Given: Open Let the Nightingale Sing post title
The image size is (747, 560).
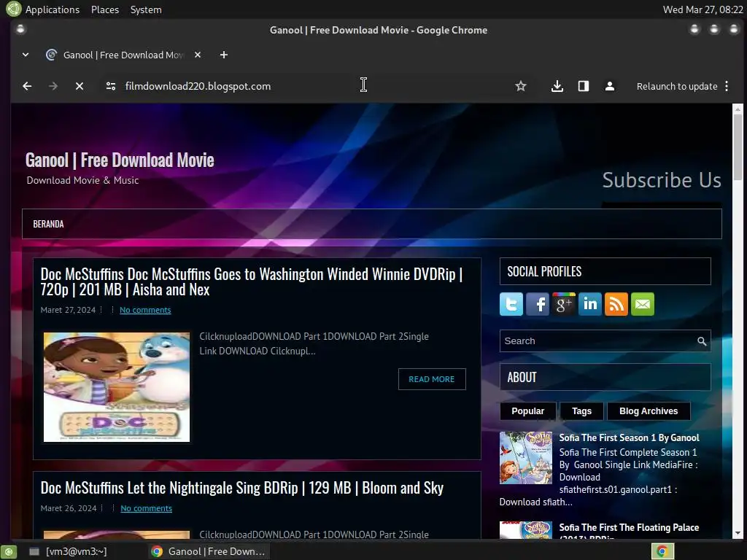Looking at the screenshot, I should (x=242, y=488).
